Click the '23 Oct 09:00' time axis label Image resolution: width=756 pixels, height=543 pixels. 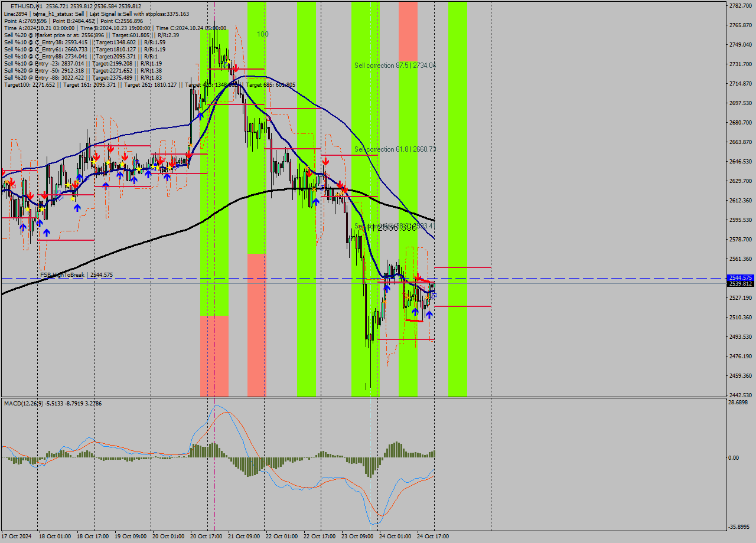pos(357,537)
